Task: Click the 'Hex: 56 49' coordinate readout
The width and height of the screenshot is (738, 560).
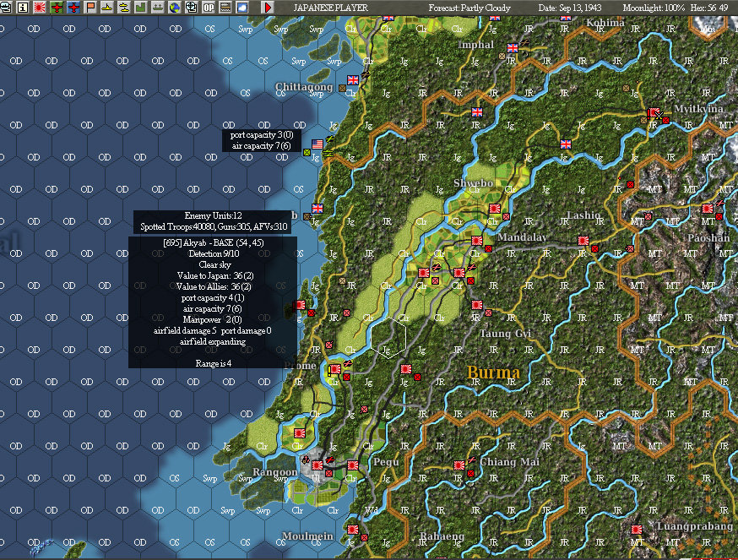Action: point(709,8)
